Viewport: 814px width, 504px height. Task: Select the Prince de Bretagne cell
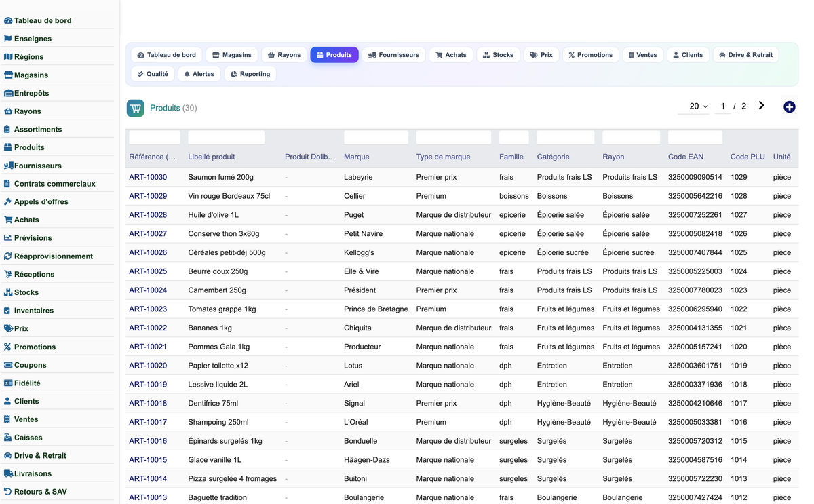376,309
